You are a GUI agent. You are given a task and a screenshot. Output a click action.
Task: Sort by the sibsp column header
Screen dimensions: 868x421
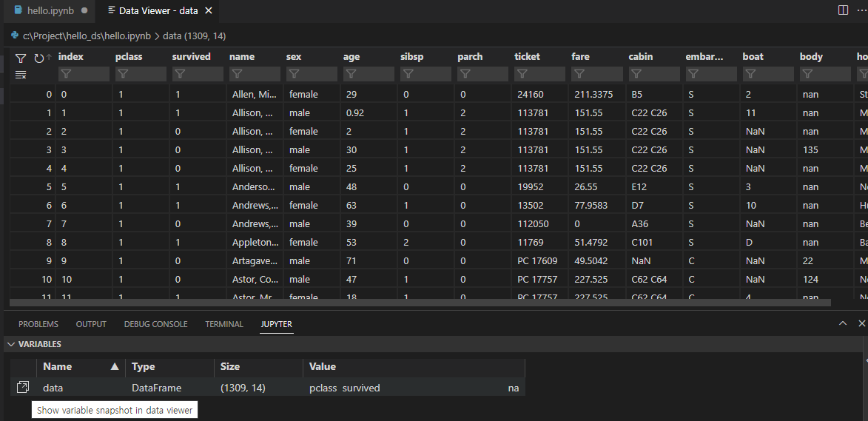point(412,56)
